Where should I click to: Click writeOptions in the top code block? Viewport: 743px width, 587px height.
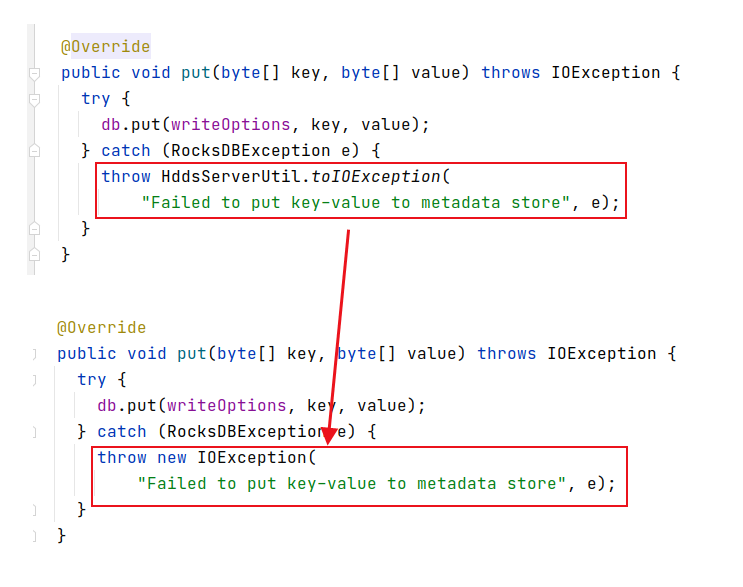[231, 125]
